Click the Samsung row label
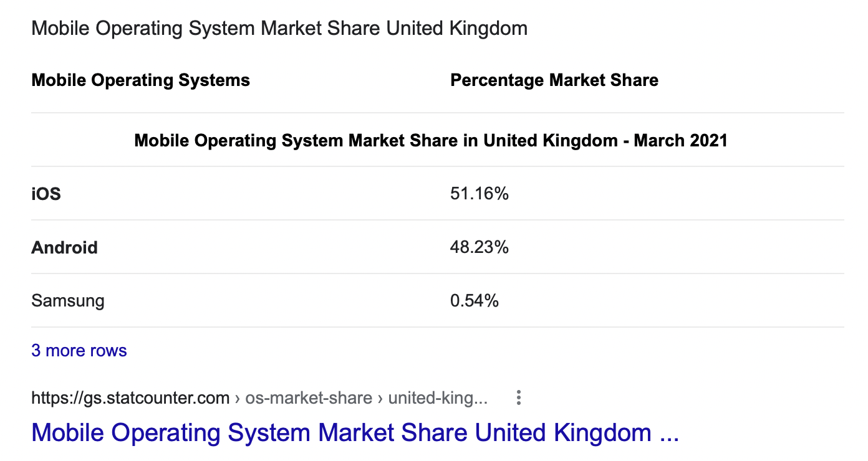Screen dimensions: 868x461 point(68,302)
